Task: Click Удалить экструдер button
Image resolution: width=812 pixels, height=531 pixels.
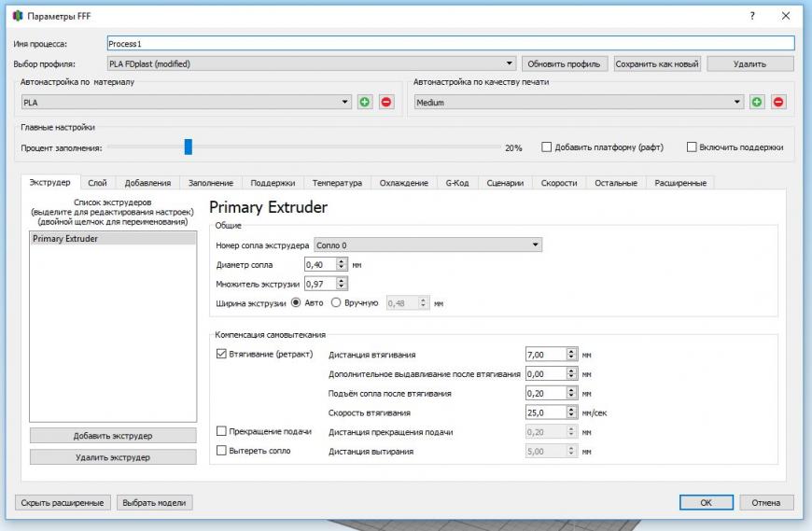Action: click(x=113, y=457)
